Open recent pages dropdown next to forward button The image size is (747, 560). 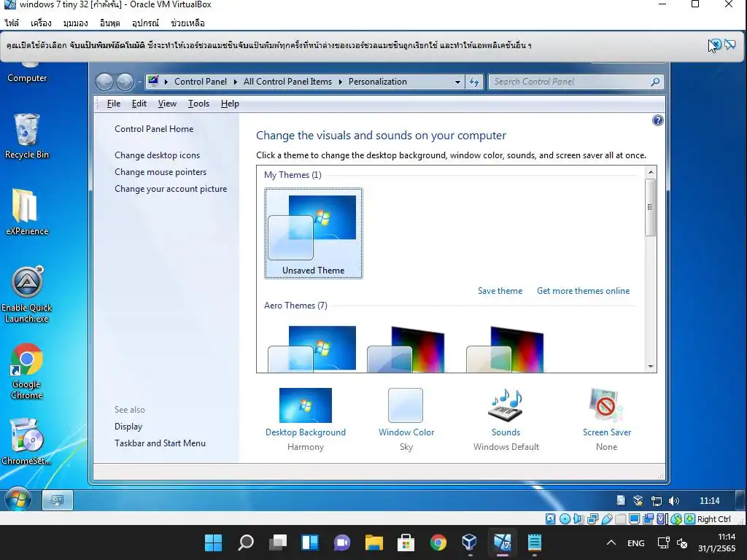pyautogui.click(x=139, y=82)
